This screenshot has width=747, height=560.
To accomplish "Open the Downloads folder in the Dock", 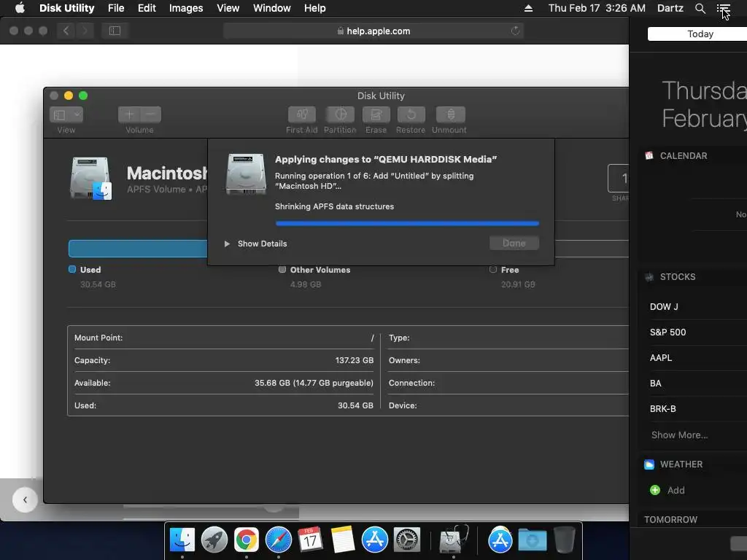I will point(532,540).
